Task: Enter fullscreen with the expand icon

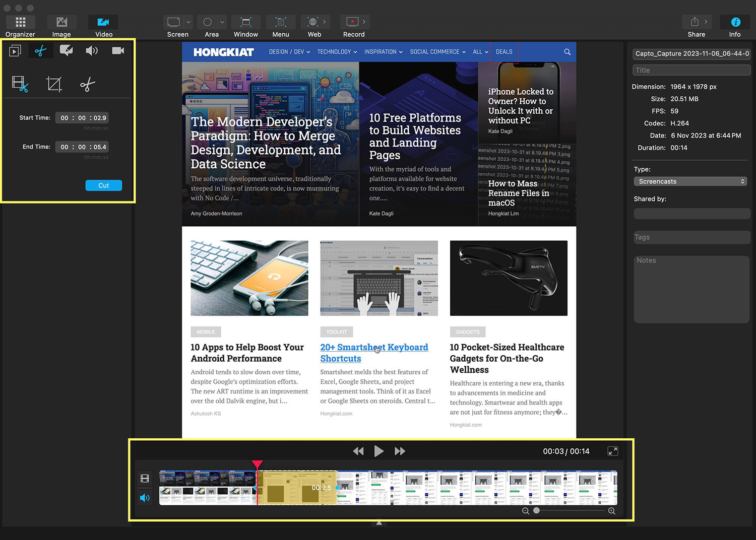Action: pos(613,451)
